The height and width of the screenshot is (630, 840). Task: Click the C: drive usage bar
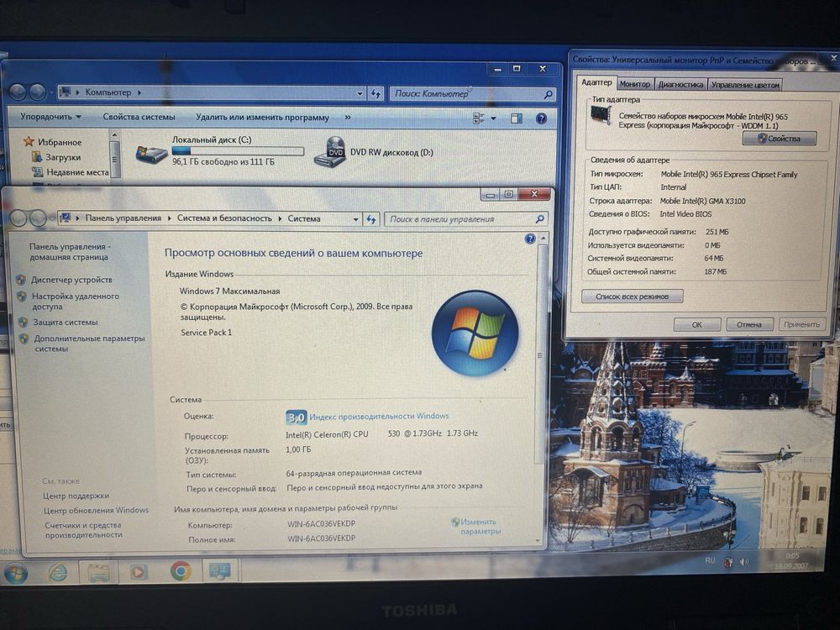[238, 151]
